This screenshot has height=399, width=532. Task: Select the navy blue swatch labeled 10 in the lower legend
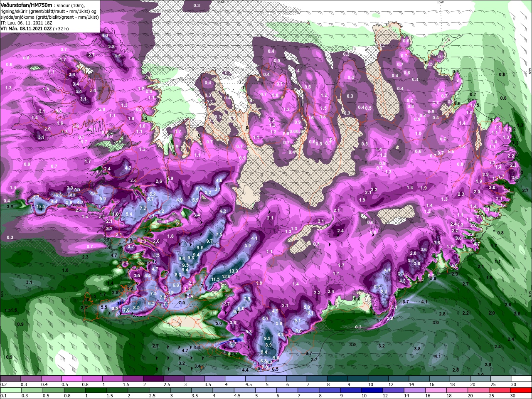pos(371,391)
